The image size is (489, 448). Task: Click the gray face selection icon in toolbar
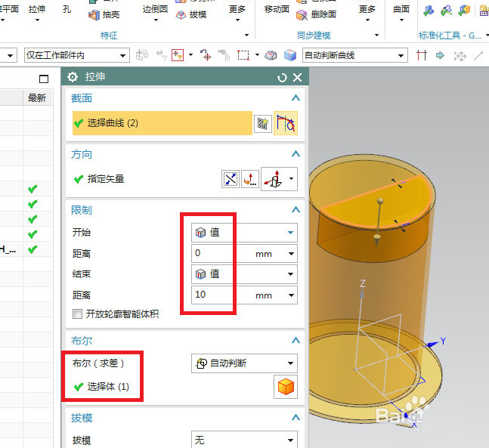pos(271,55)
